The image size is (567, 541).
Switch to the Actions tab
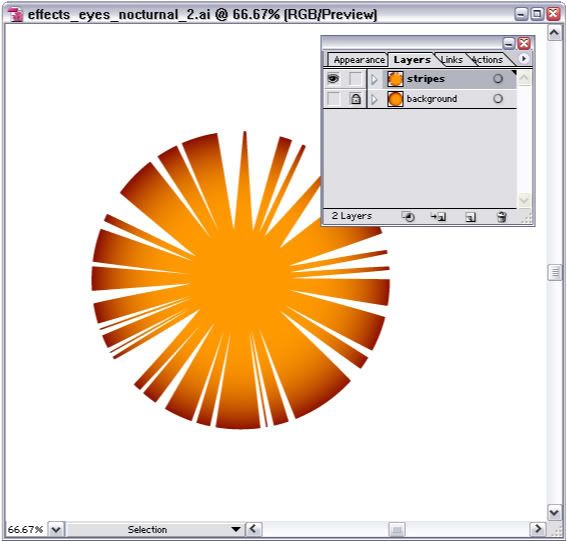click(488, 60)
